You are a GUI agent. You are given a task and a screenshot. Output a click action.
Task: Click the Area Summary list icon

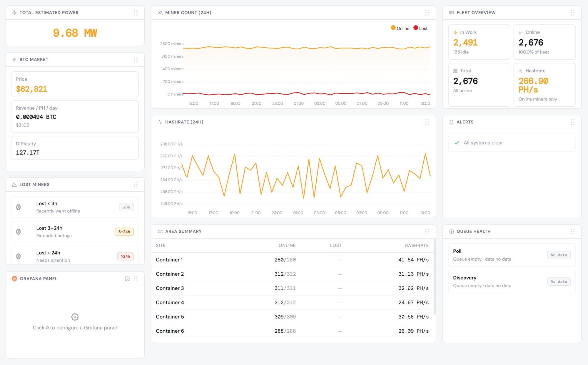(x=160, y=232)
